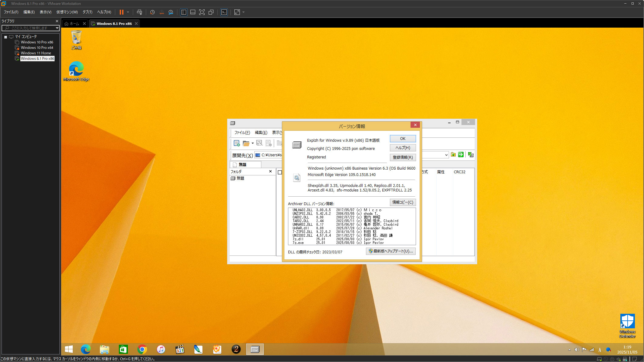644x362 pixels.
Task: Select Windows 11 Home in library
Action: click(36, 53)
